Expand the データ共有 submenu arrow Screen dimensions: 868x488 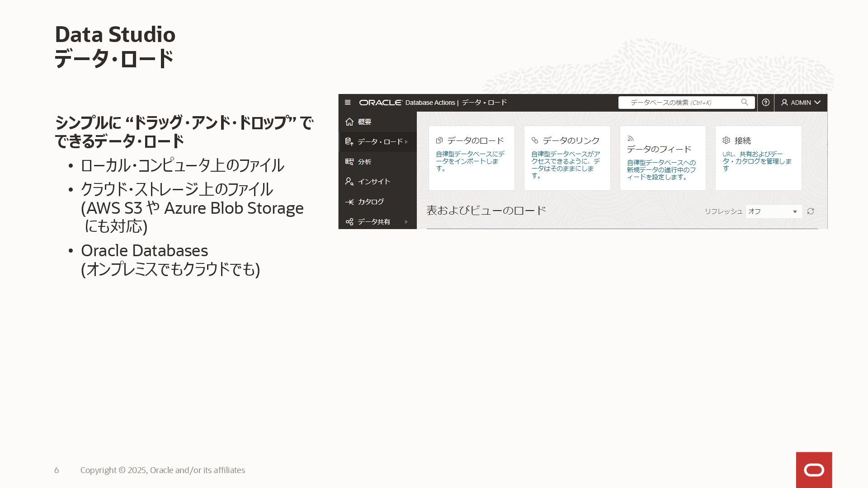coord(406,222)
